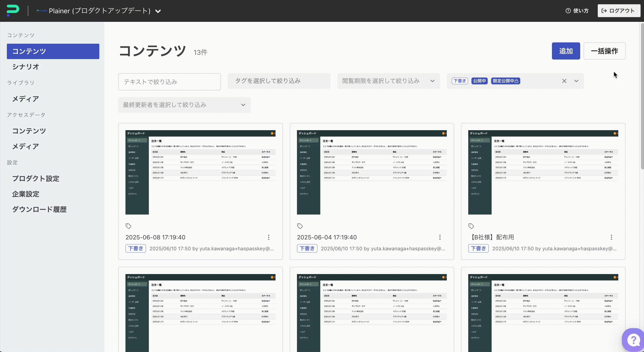This screenshot has width=644, height=352.
Task: Open ダウンロード履歴 in sidebar
Action: pos(39,209)
